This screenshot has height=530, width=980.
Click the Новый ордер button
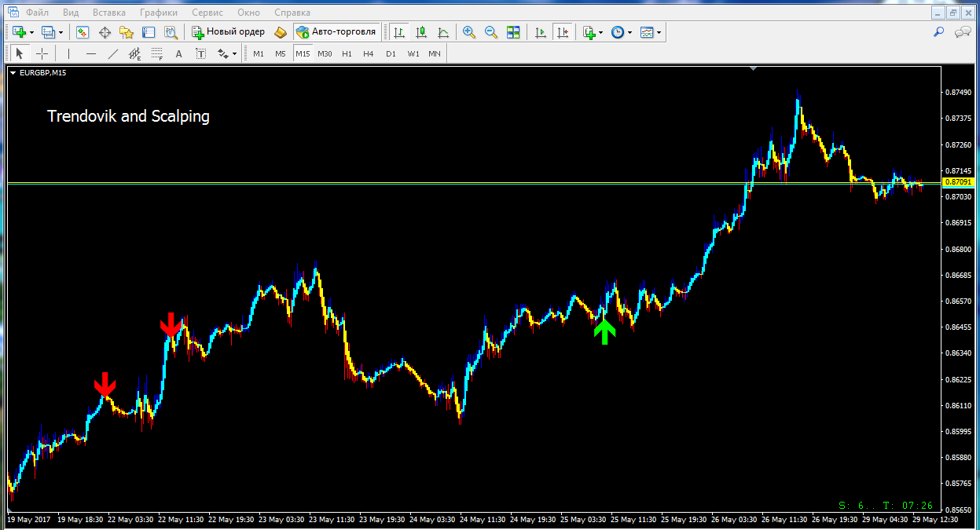[228, 32]
